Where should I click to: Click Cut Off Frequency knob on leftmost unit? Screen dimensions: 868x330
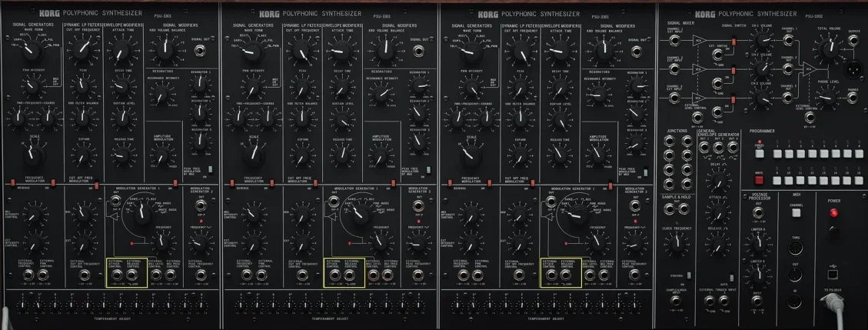(82, 50)
